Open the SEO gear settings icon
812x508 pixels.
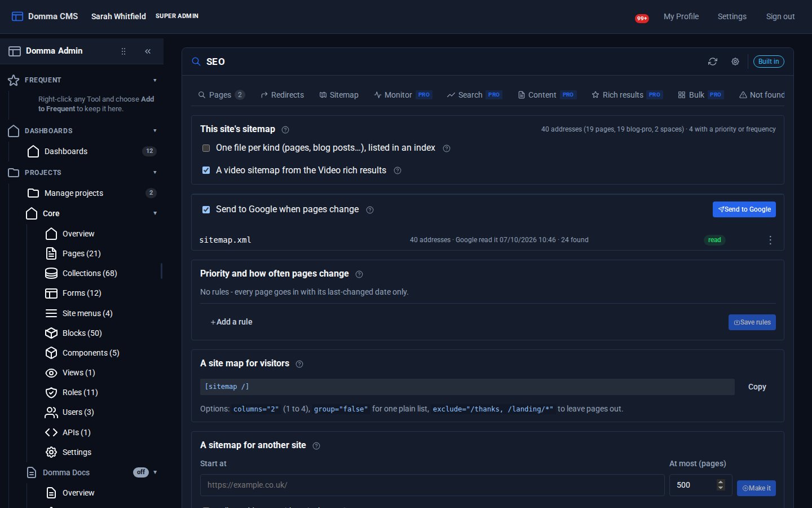[735, 62]
